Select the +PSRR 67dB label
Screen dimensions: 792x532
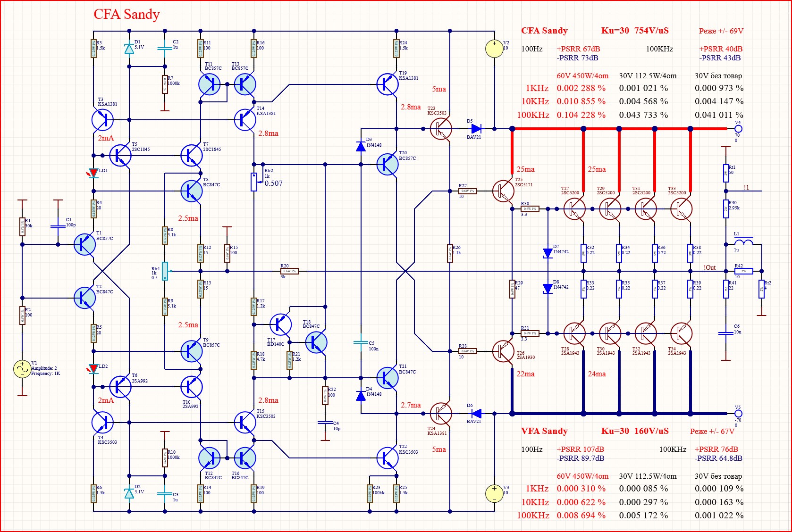[578, 49]
